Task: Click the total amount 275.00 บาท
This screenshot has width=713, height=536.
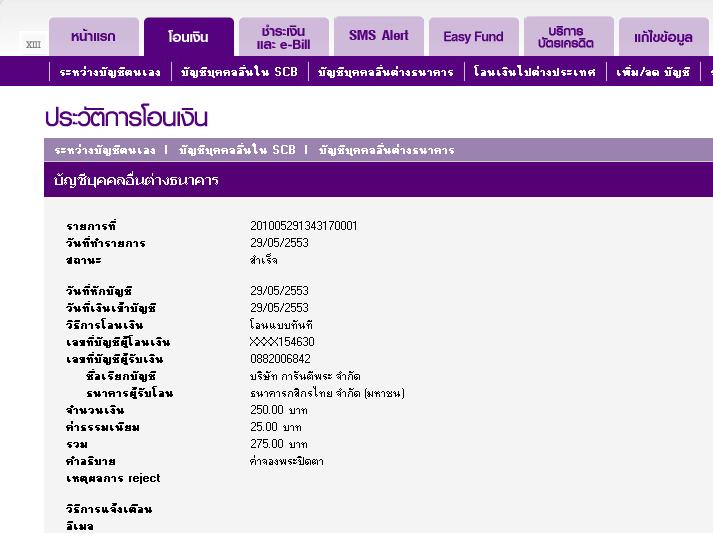Action: 278,444
